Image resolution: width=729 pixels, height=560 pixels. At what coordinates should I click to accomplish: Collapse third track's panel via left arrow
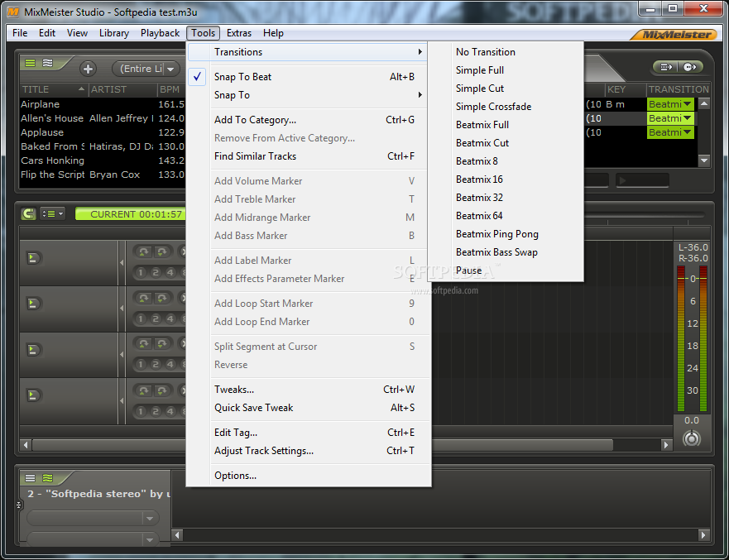pyautogui.click(x=122, y=354)
